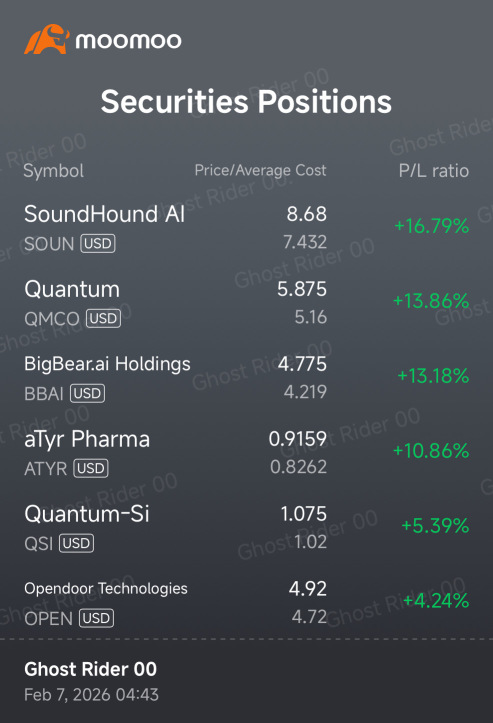This screenshot has height=723, width=493.
Task: Open the Opendoor Technologies position
Action: pyautogui.click(x=246, y=603)
